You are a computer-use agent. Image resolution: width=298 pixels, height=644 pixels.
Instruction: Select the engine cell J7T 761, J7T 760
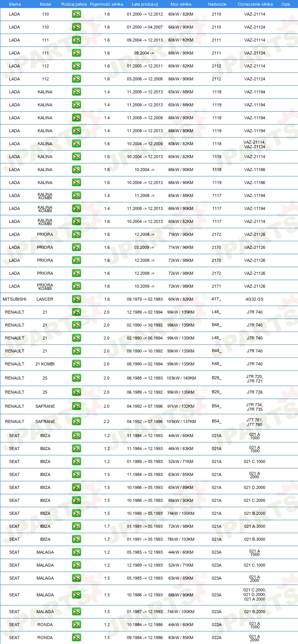[x=255, y=422]
